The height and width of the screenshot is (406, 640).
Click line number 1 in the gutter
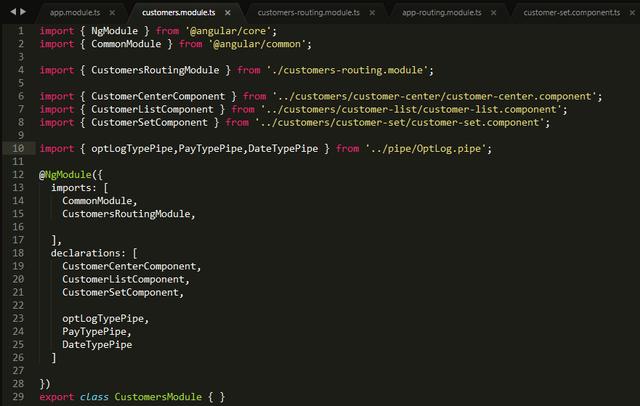pyautogui.click(x=21, y=31)
